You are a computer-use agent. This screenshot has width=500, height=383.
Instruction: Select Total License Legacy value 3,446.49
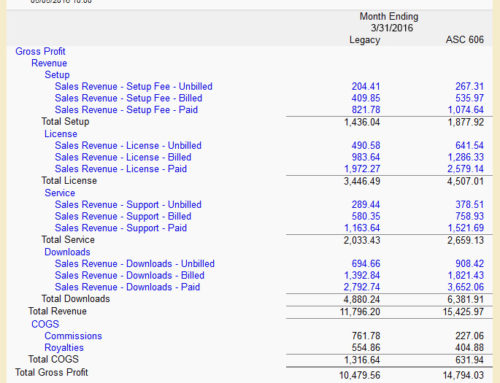362,181
